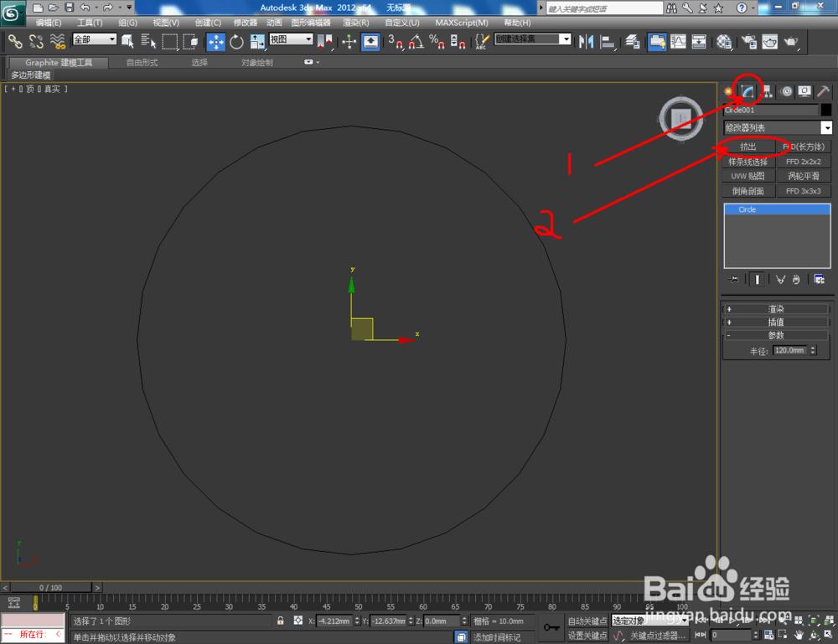The image size is (838, 644).
Task: Open the Hierarchy command panel tab
Action: tap(767, 91)
